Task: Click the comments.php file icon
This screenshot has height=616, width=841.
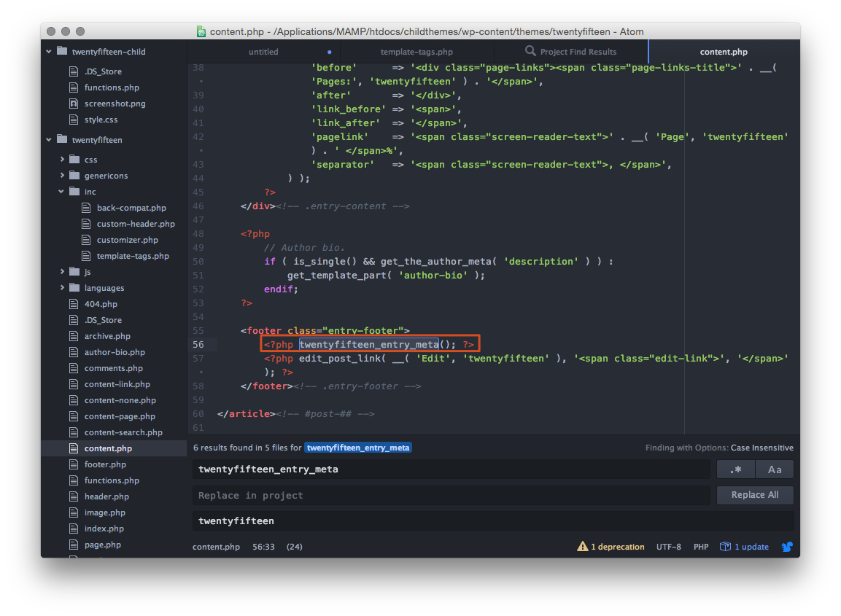Action: [x=74, y=368]
